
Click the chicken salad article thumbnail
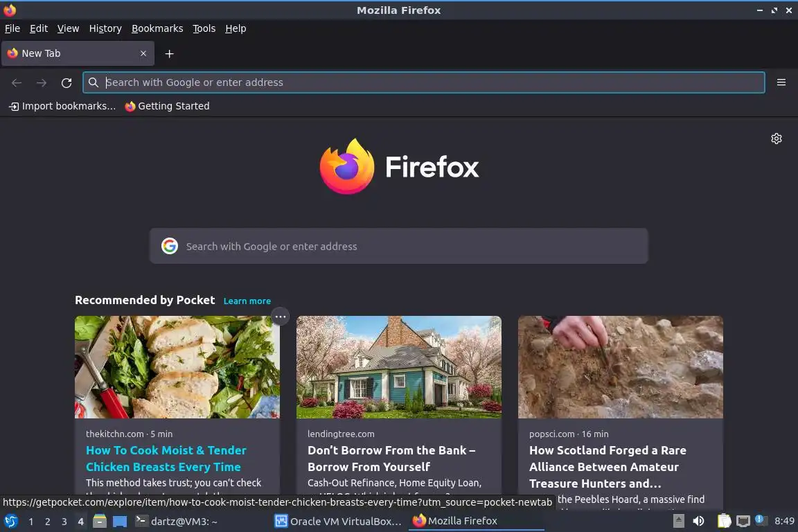177,367
